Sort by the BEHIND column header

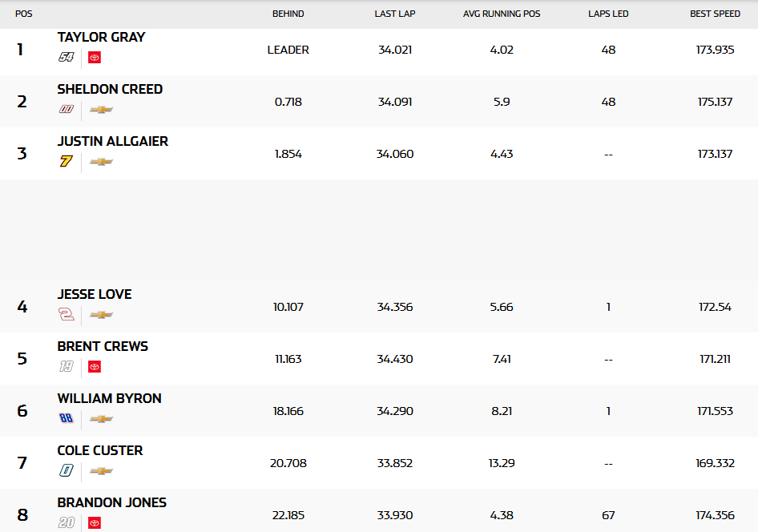coord(288,14)
